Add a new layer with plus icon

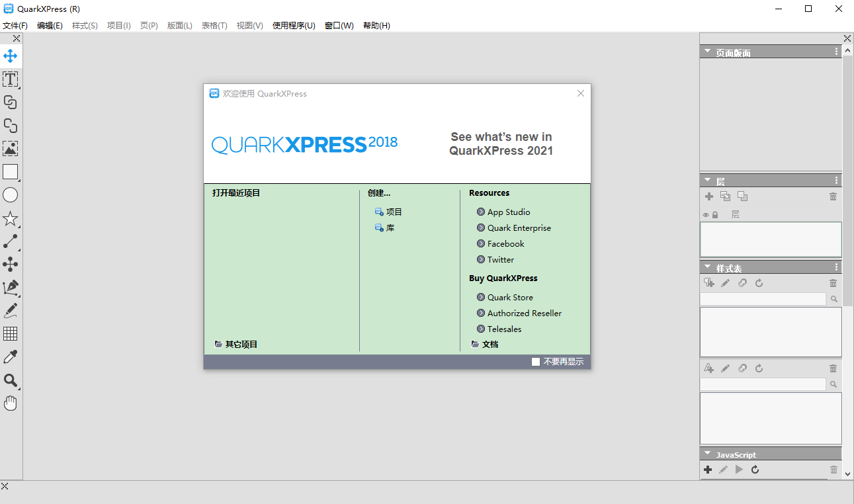tap(709, 196)
